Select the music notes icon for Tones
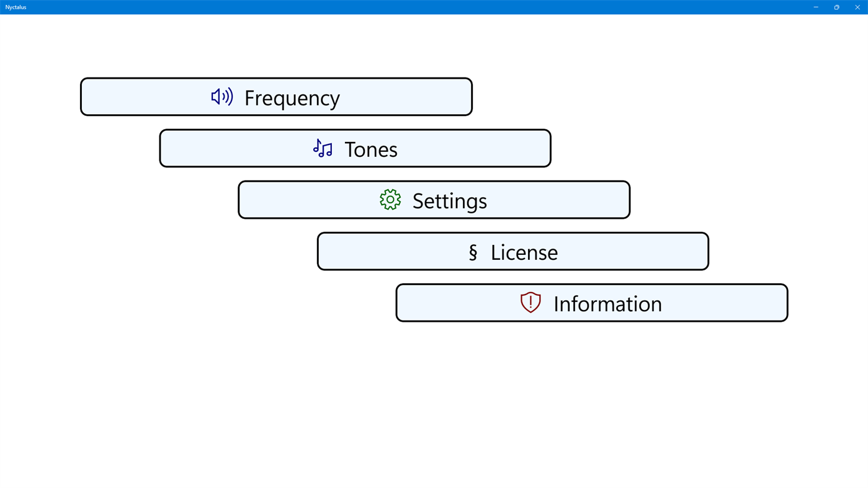 322,147
